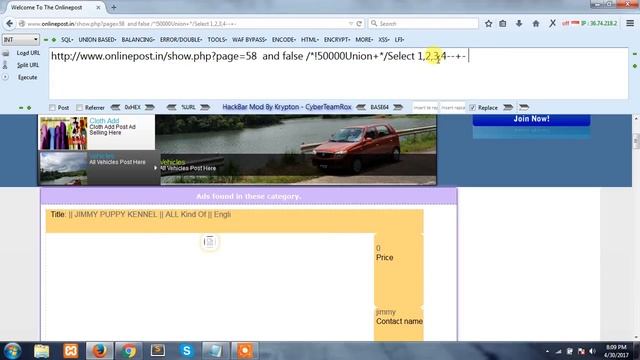Click the Split URL button in HackBar
Viewport: 640px width, 360px height.
[28, 65]
